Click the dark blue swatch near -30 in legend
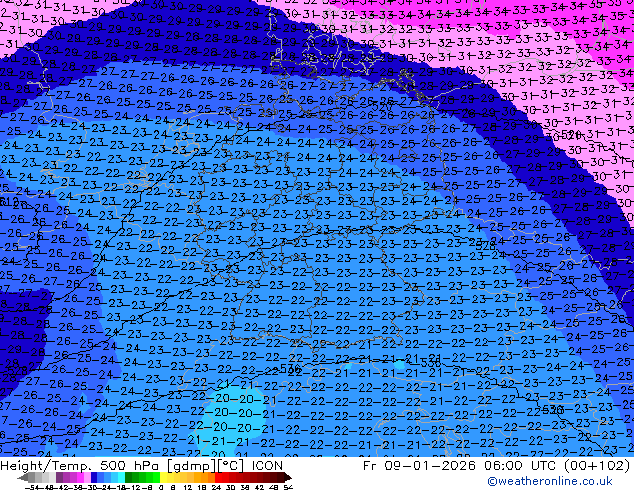This screenshot has height=490, width=634. pyautogui.click(x=94, y=477)
